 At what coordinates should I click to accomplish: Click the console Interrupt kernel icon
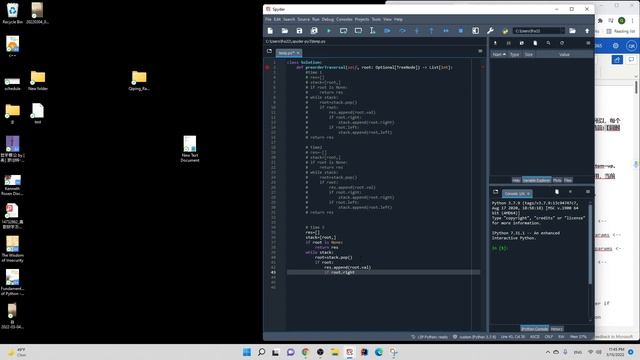(x=571, y=191)
